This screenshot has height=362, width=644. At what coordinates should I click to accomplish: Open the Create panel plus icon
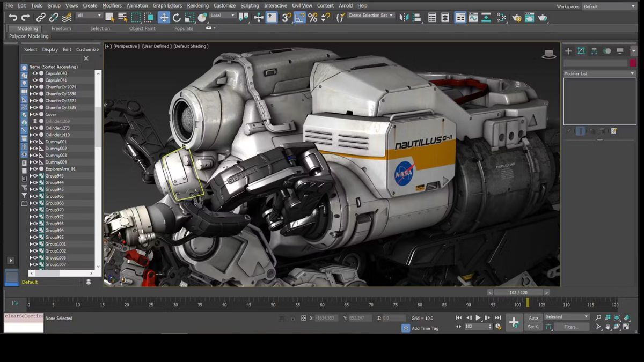pyautogui.click(x=568, y=51)
